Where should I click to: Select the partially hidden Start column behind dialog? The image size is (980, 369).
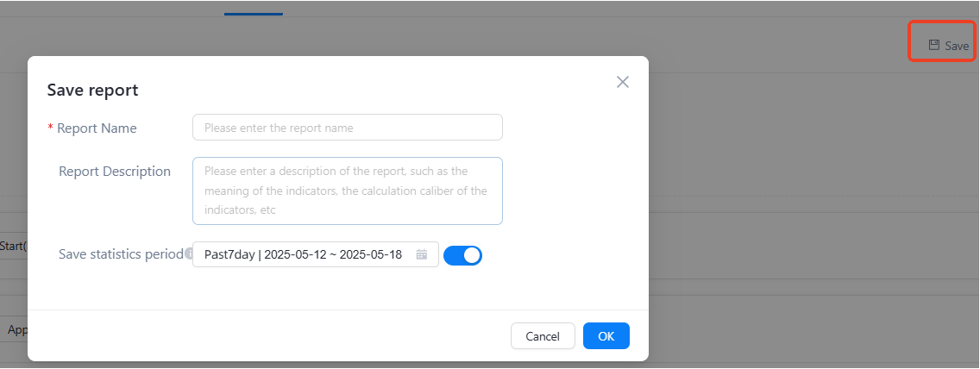[13, 246]
